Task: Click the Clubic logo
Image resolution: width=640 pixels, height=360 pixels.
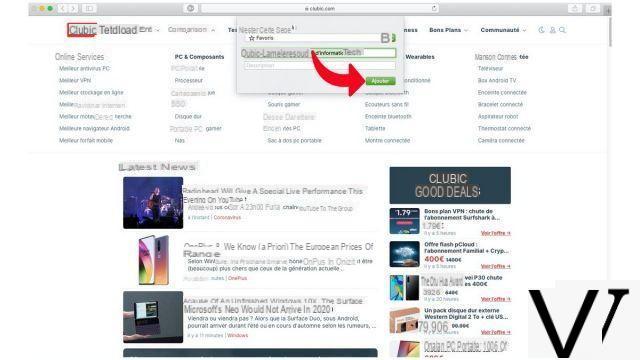Action: point(82,30)
